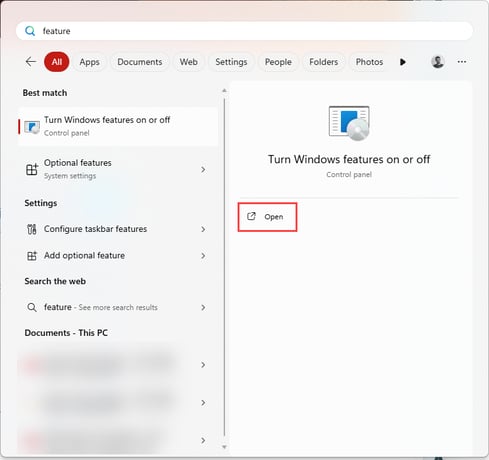
Task: Expand the Optional features result chevron
Action: click(x=203, y=169)
